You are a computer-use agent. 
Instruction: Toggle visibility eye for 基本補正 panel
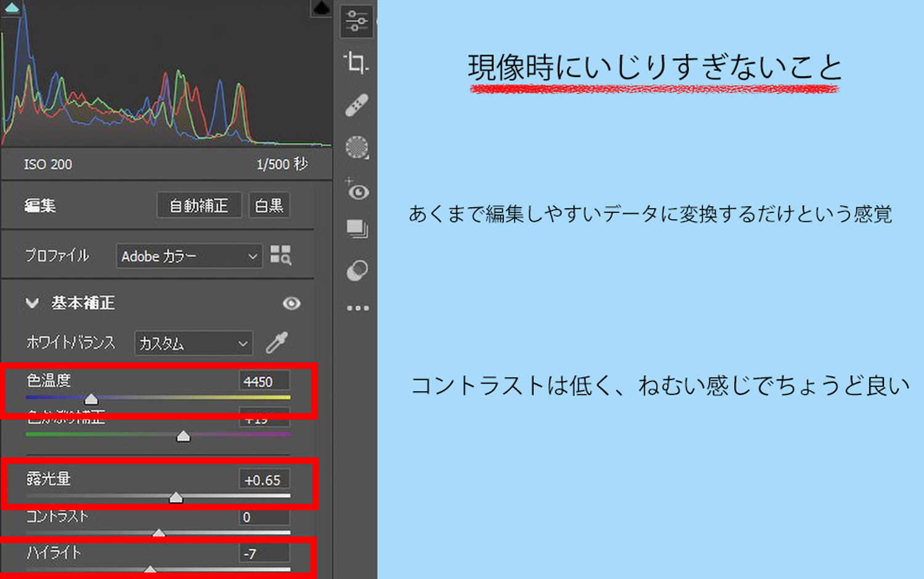[x=291, y=303]
